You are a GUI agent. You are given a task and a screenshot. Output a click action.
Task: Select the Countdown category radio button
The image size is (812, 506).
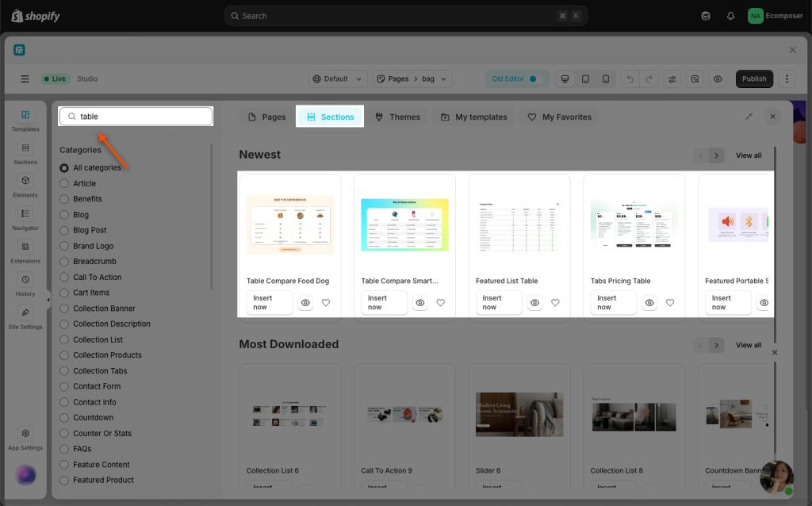(64, 417)
